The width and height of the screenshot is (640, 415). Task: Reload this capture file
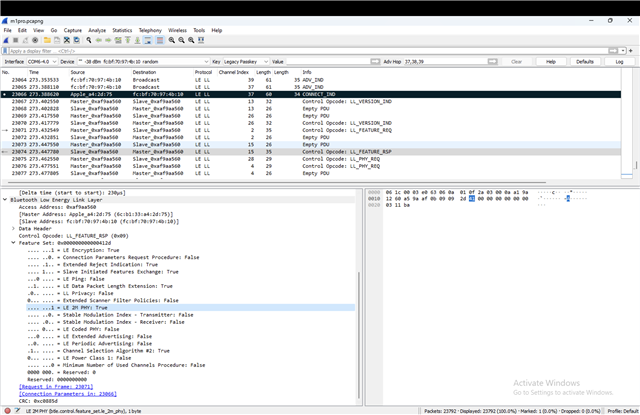pos(77,40)
